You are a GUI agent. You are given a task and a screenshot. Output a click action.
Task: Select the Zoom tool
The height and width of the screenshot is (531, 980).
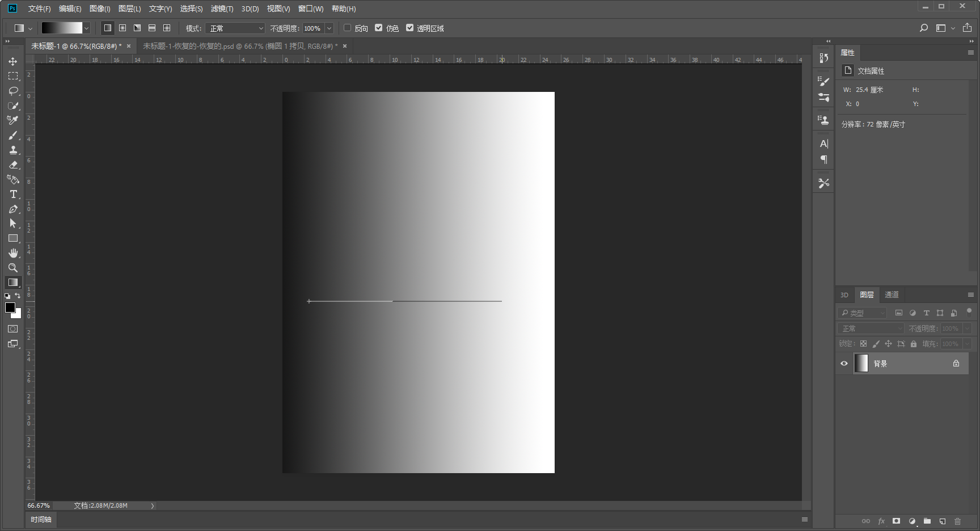(x=13, y=268)
